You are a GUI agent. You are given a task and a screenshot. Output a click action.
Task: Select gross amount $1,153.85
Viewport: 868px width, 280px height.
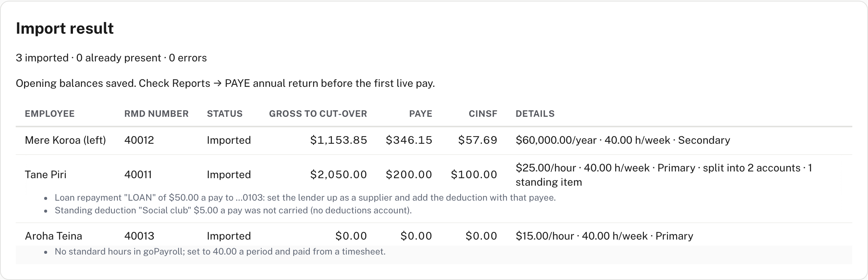(x=339, y=140)
